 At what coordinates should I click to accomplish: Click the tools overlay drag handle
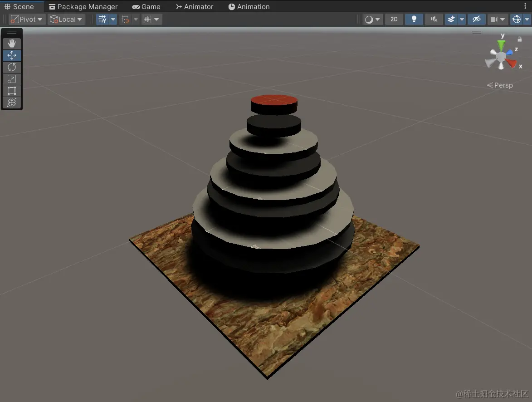(11, 33)
